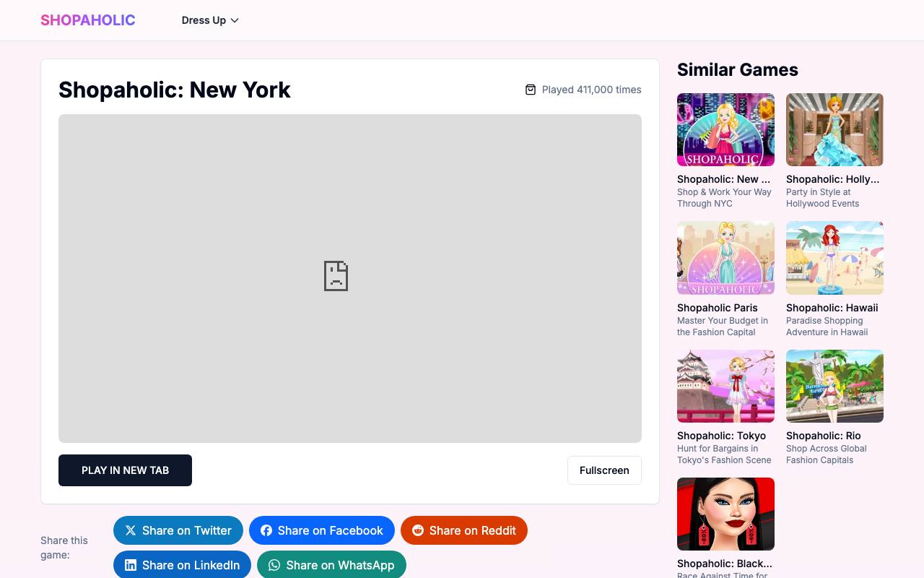924x578 pixels.
Task: Click the shopping bag icon beside play count
Action: (531, 90)
